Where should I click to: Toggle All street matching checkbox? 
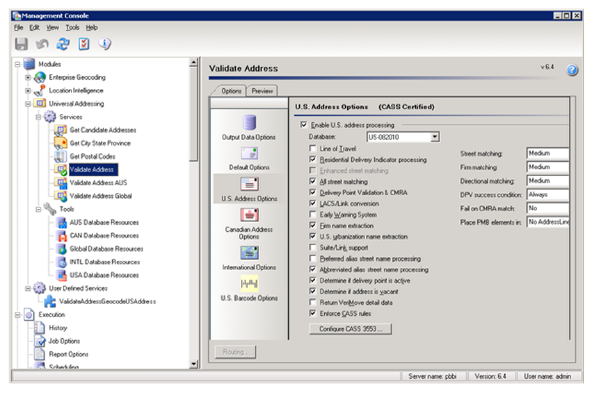tap(312, 181)
